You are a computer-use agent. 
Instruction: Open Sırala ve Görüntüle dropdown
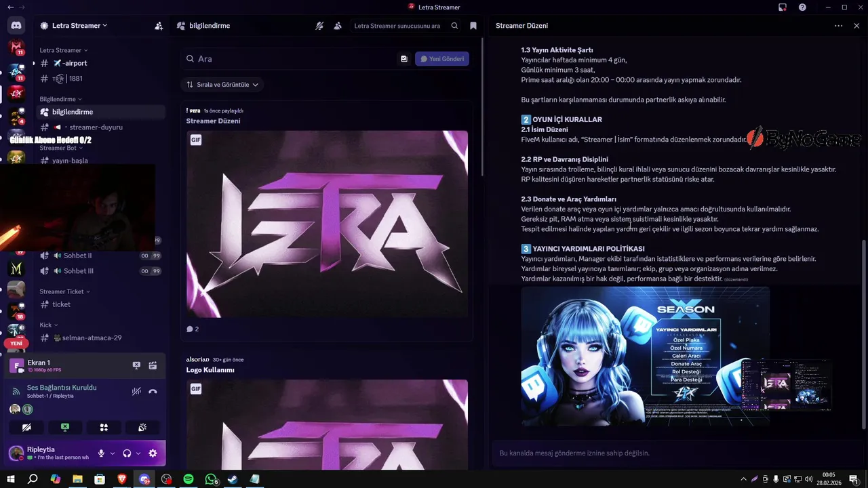[222, 85]
